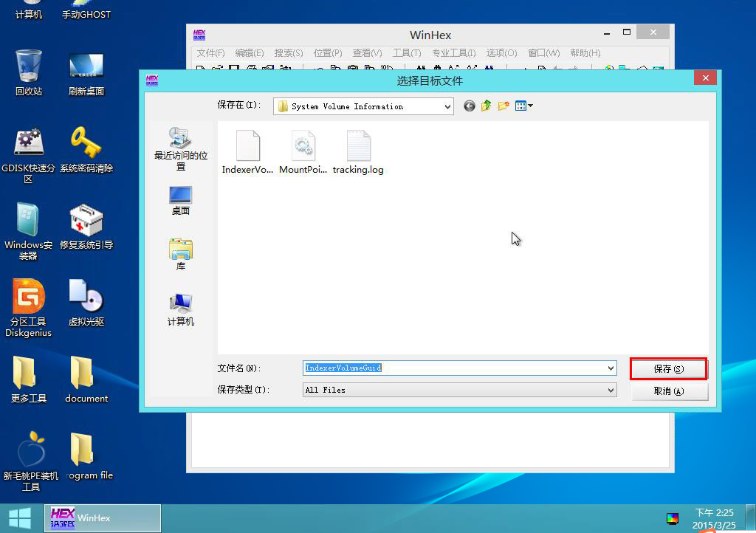The height and width of the screenshot is (533, 756).
Task: Open WinHex 编辑(E) menu
Action: click(x=250, y=53)
